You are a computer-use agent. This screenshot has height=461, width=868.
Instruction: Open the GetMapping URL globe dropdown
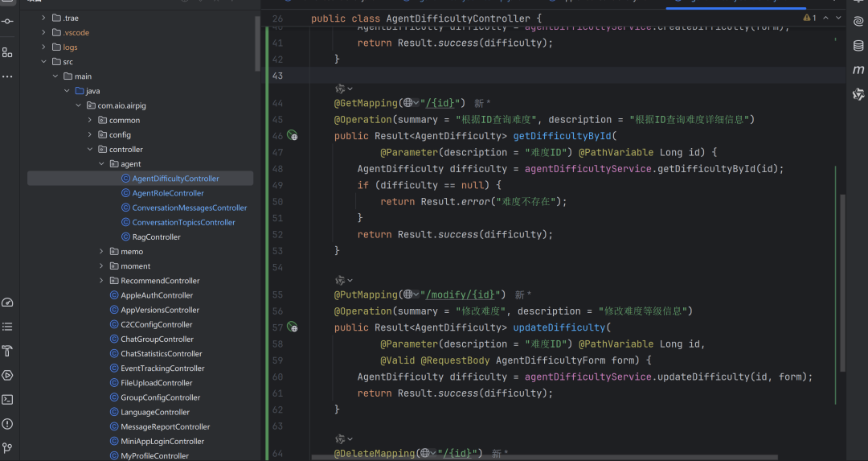[411, 103]
